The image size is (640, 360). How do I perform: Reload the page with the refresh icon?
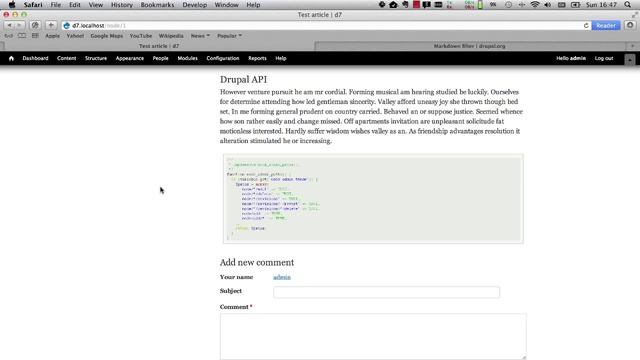(x=586, y=25)
